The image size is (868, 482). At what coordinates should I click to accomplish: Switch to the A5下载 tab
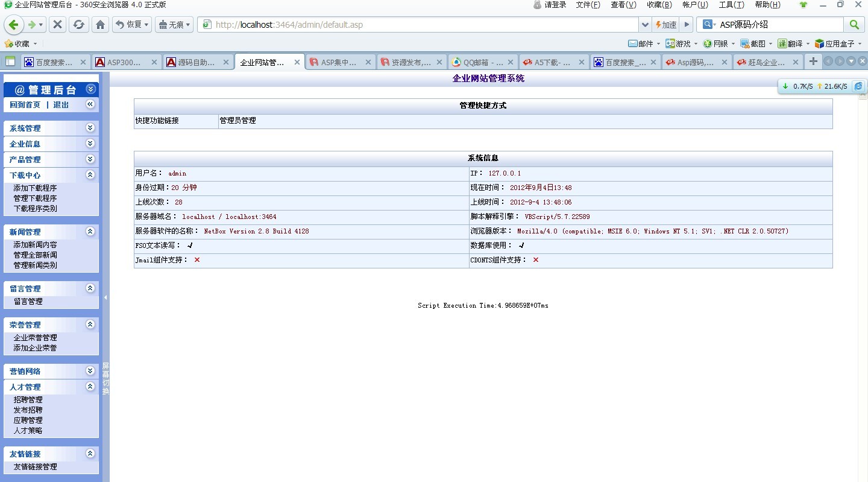point(553,62)
